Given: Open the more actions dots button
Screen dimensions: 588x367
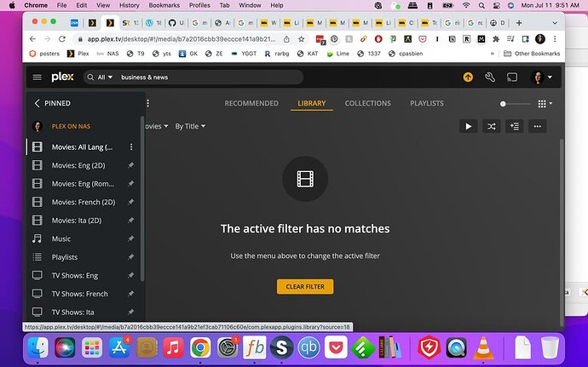Looking at the screenshot, I should 538,126.
